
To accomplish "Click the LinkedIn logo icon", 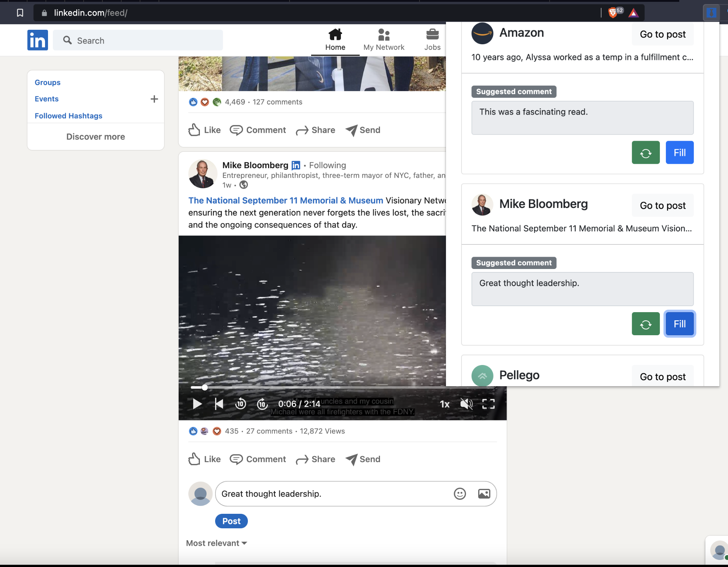I will click(x=38, y=40).
